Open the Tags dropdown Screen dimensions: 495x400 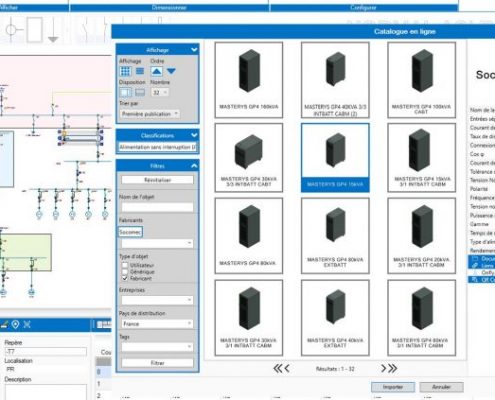(x=157, y=347)
